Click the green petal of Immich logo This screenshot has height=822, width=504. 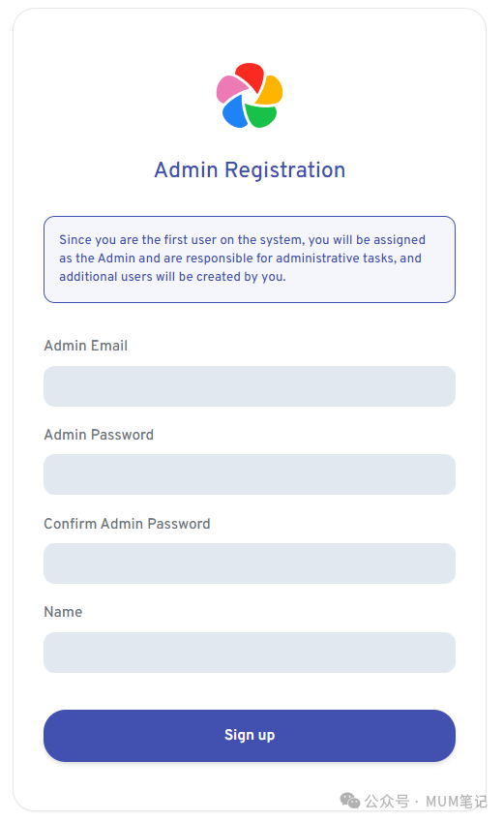click(261, 115)
